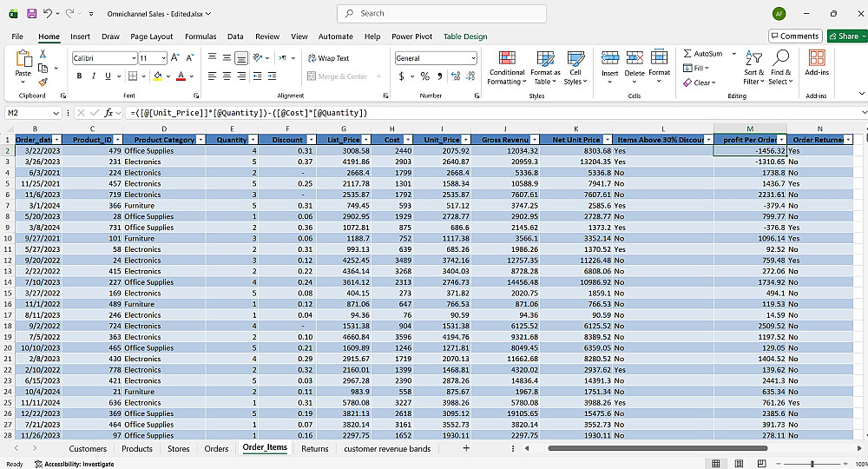Click the Format Painter brush icon
This screenshot has width=868, height=469.
point(44,82)
